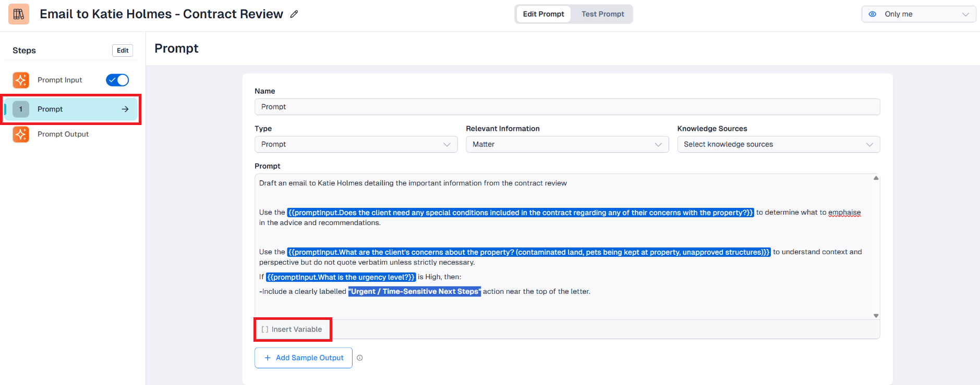Open the Select knowledge sources dropdown
The image size is (980, 385).
779,144
